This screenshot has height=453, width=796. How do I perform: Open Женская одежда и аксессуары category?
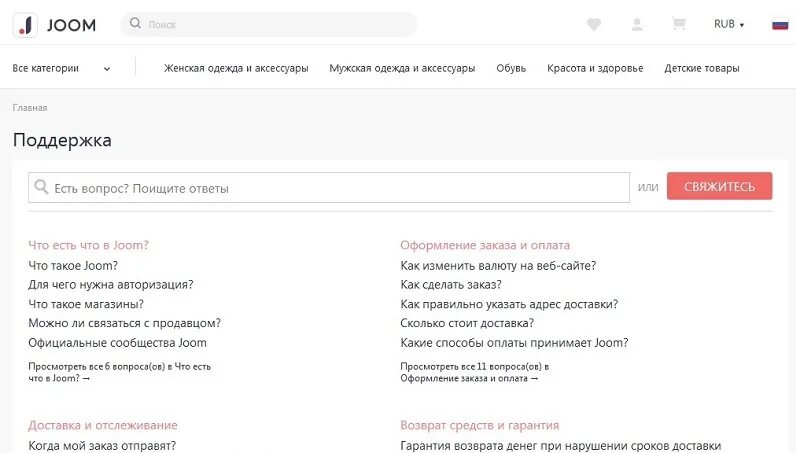(236, 68)
